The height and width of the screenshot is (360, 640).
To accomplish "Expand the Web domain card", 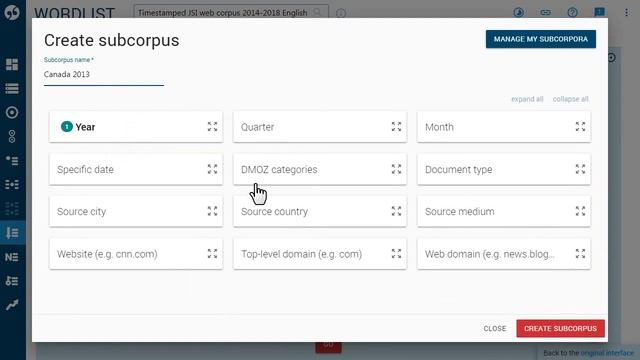I will (x=580, y=253).
